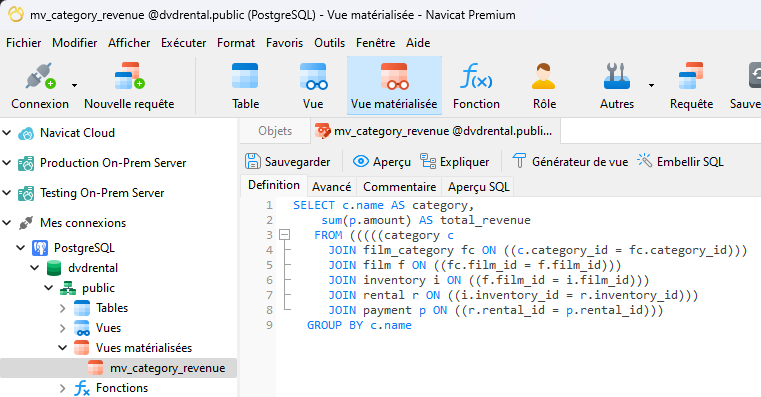The image size is (761, 397).
Task: Open the Fichier menu
Action: point(23,43)
